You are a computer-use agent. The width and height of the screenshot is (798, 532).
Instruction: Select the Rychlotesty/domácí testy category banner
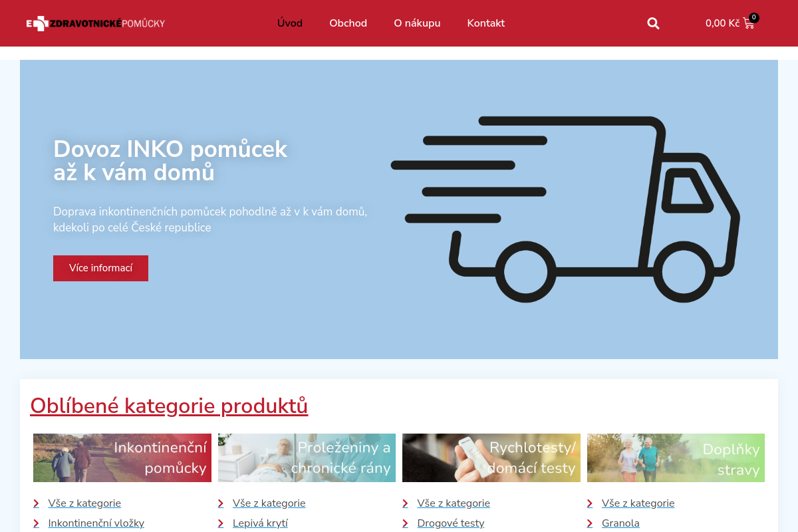[491, 458]
